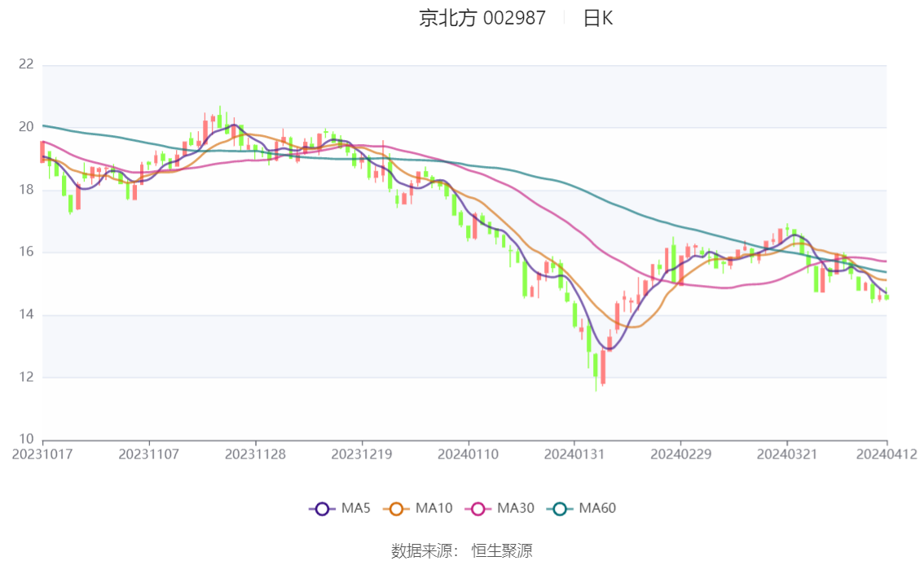Select the 日K chart type label
924x561 pixels.
[x=597, y=18]
